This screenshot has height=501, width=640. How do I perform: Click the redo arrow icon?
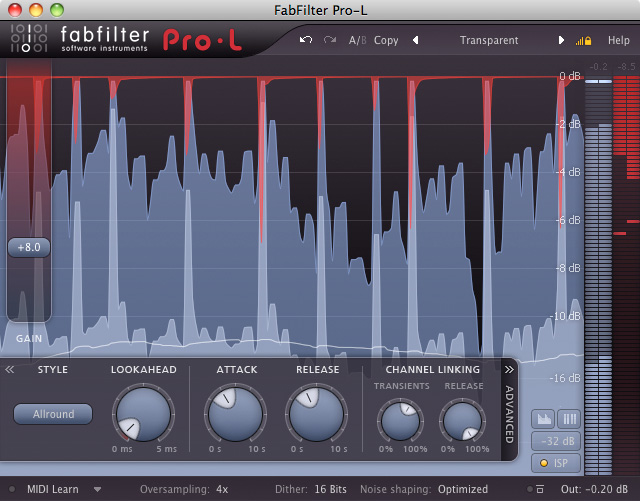[x=329, y=41]
